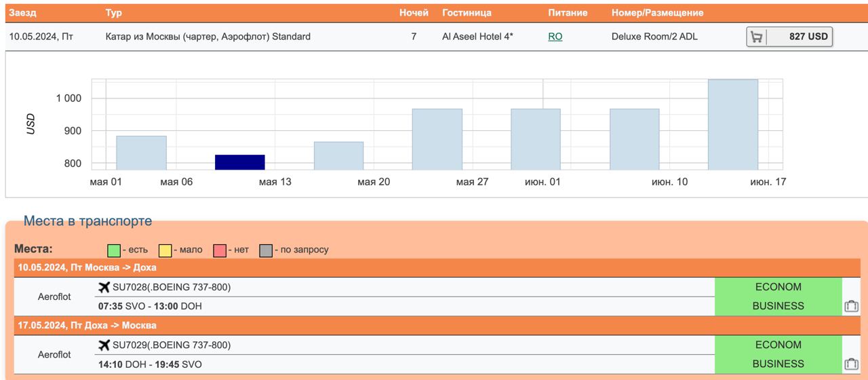Image resolution: width=868 pixels, height=380 pixels.
Task: Click the airplane icon next to SU7029
Action: 104,345
